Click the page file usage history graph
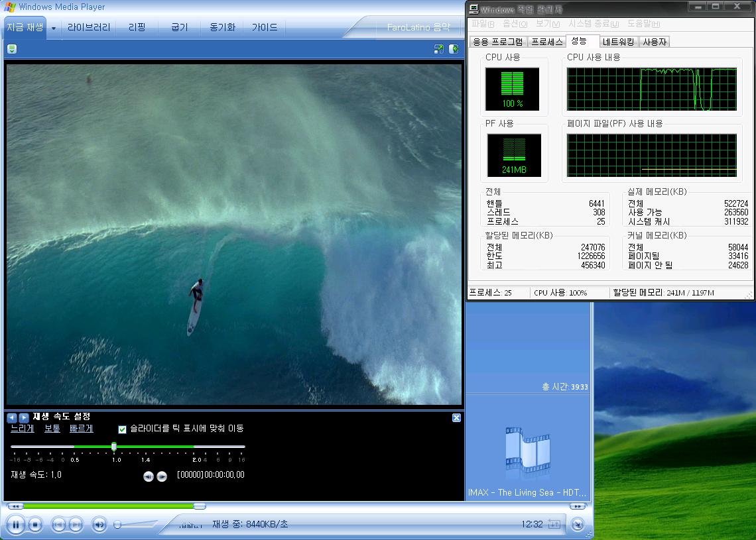Screen dimensions: 756x540 click(652, 155)
